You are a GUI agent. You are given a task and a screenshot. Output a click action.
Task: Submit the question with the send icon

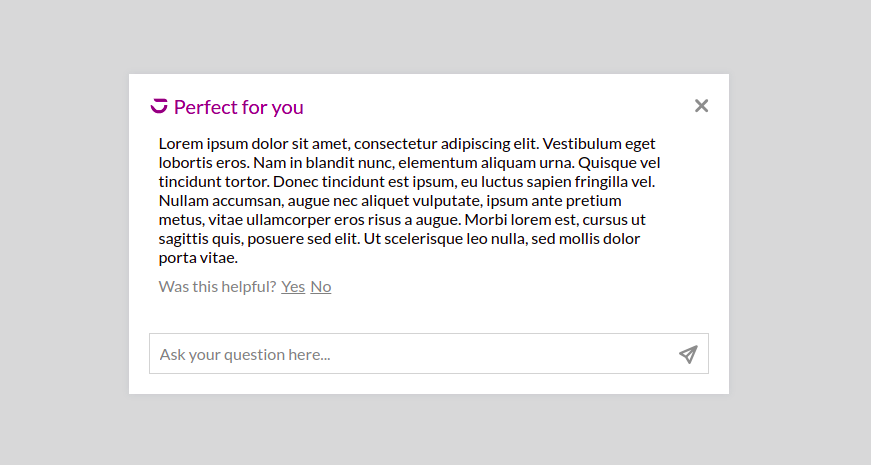[688, 354]
